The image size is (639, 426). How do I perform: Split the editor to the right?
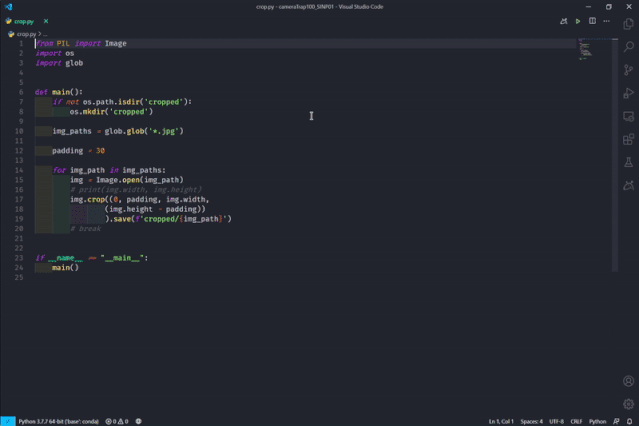click(x=592, y=21)
